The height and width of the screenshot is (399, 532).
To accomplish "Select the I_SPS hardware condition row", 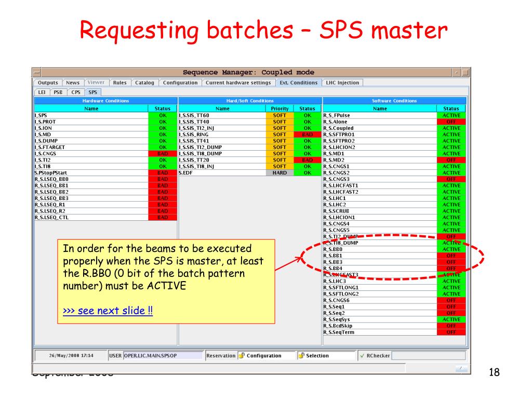I will [x=105, y=115].
